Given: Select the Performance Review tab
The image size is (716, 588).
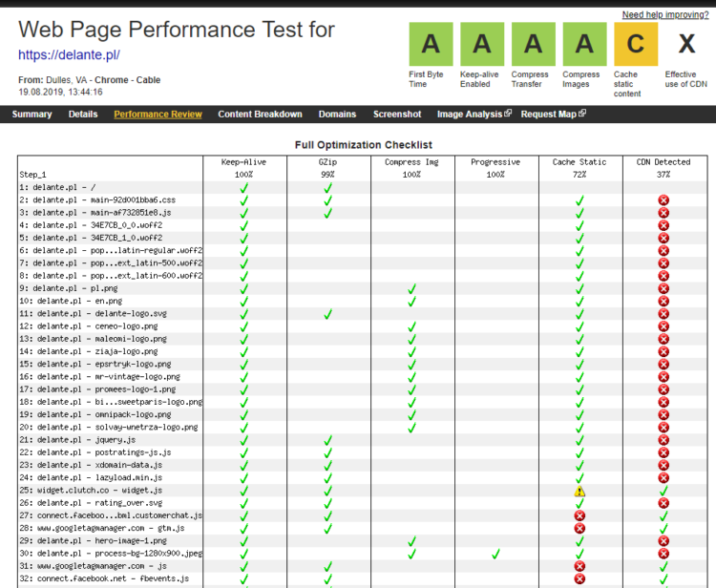Looking at the screenshot, I should 158,115.
